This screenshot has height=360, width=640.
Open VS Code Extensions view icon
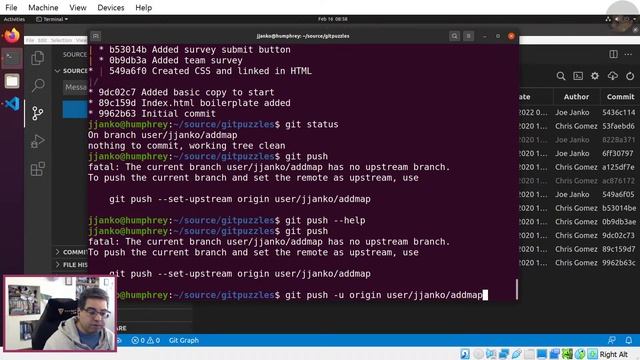38,169
